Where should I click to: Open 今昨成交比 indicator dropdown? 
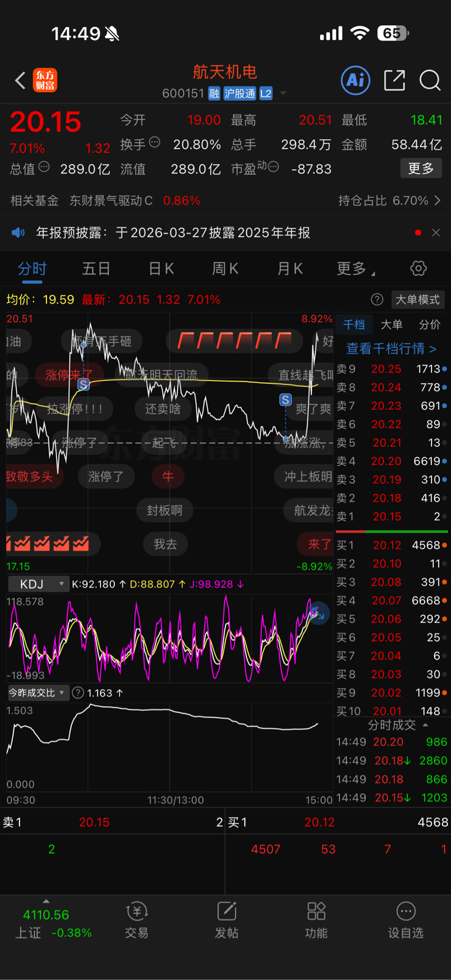point(38,693)
